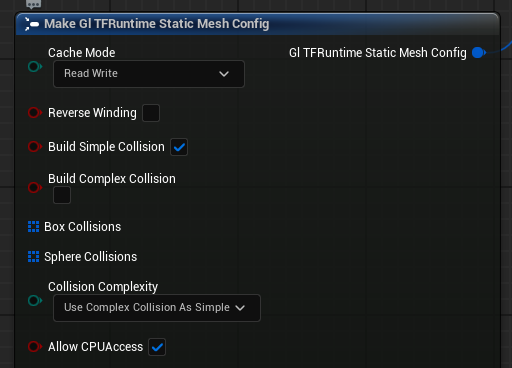The width and height of the screenshot is (512, 368).
Task: Select the Make Gl TFRuntime node title
Action: pyautogui.click(x=157, y=24)
